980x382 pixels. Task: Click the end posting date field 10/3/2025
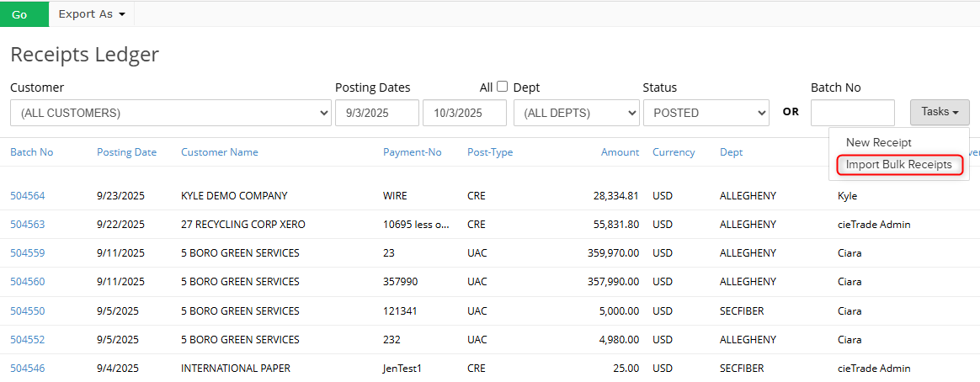[465, 113]
